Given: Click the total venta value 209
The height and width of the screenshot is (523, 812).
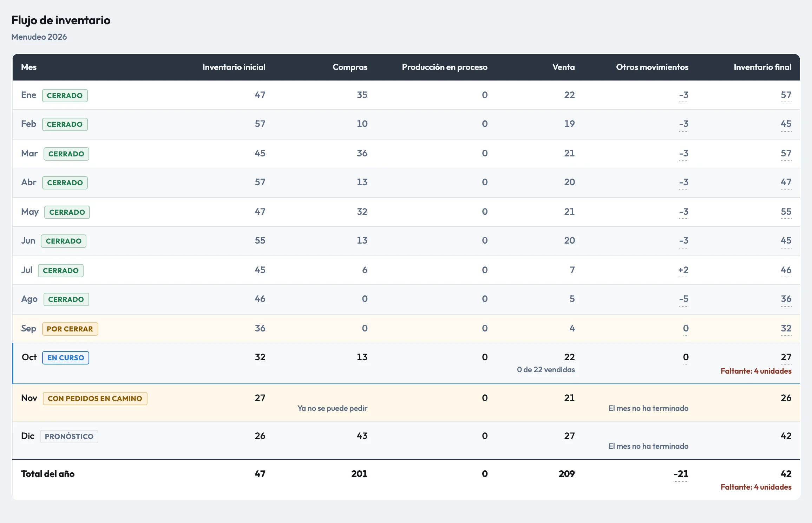Looking at the screenshot, I should click(x=567, y=474).
